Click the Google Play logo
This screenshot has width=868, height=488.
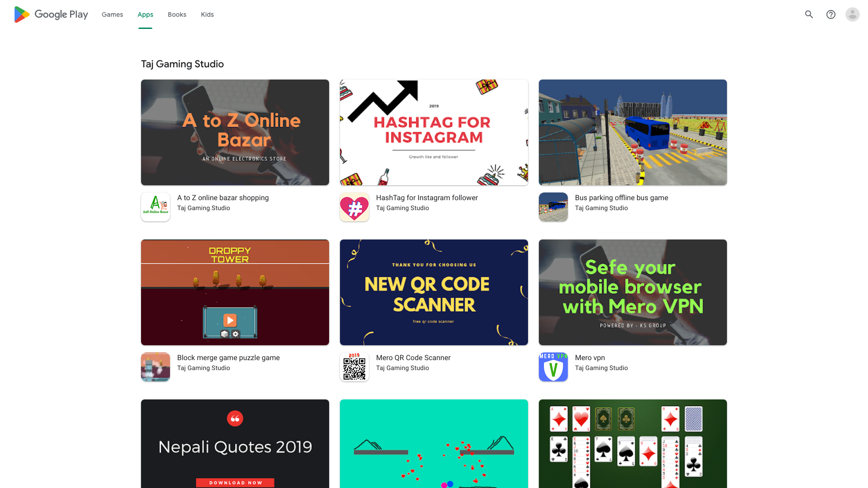51,14
